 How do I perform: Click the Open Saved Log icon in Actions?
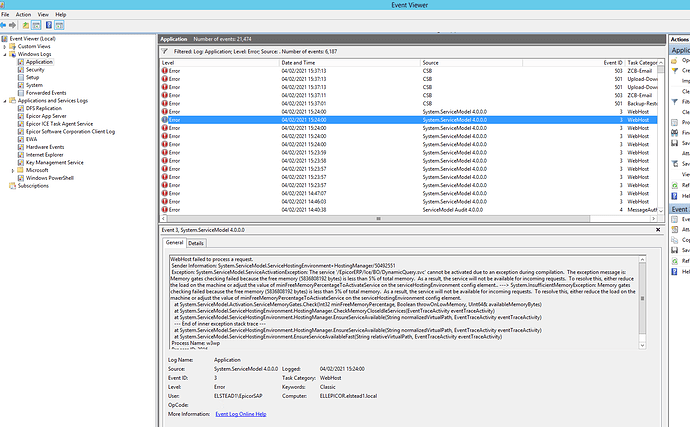(x=674, y=60)
